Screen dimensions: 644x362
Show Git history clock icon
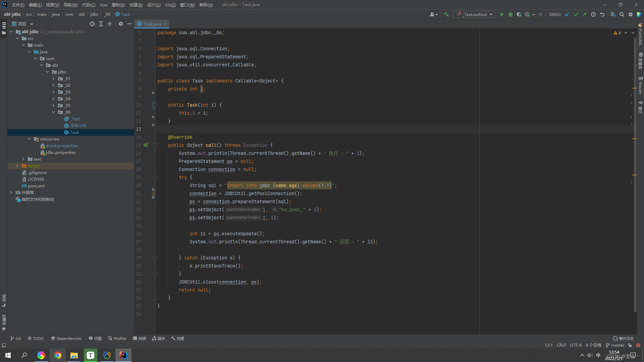(x=593, y=14)
